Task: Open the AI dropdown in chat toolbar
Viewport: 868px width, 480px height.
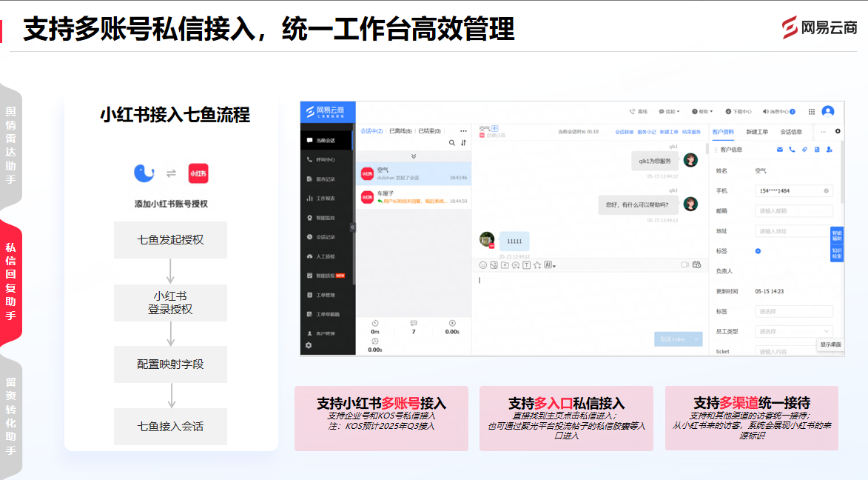Action: [550, 265]
